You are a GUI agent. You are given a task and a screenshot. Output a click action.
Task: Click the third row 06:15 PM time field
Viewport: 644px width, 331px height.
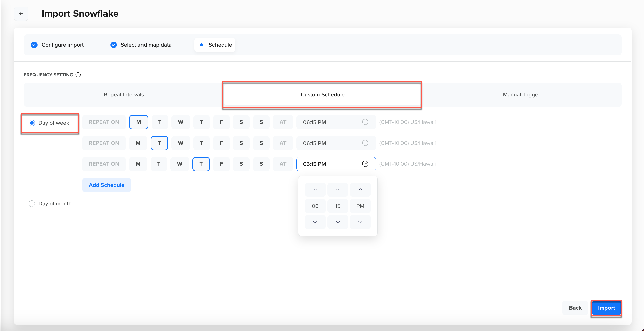tap(327, 164)
